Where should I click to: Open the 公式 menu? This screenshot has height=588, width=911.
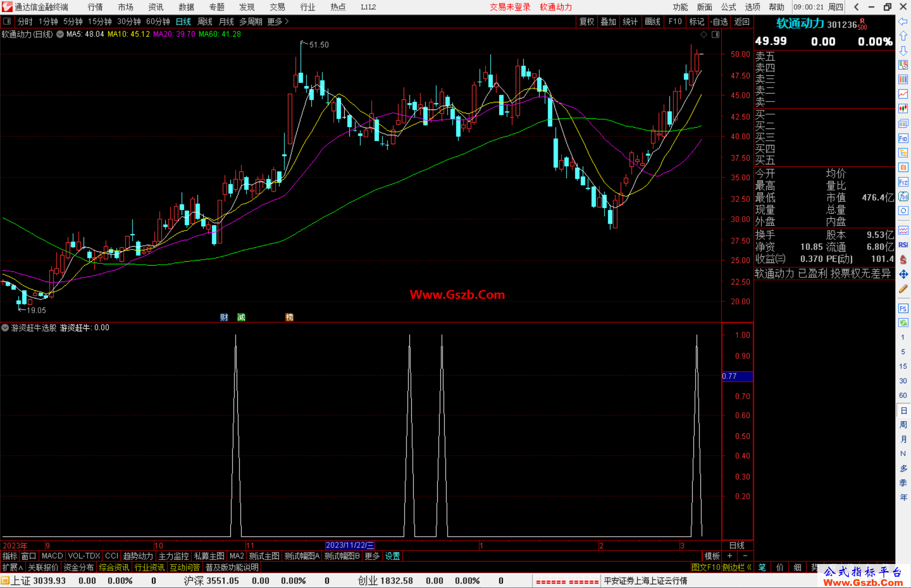[728, 7]
